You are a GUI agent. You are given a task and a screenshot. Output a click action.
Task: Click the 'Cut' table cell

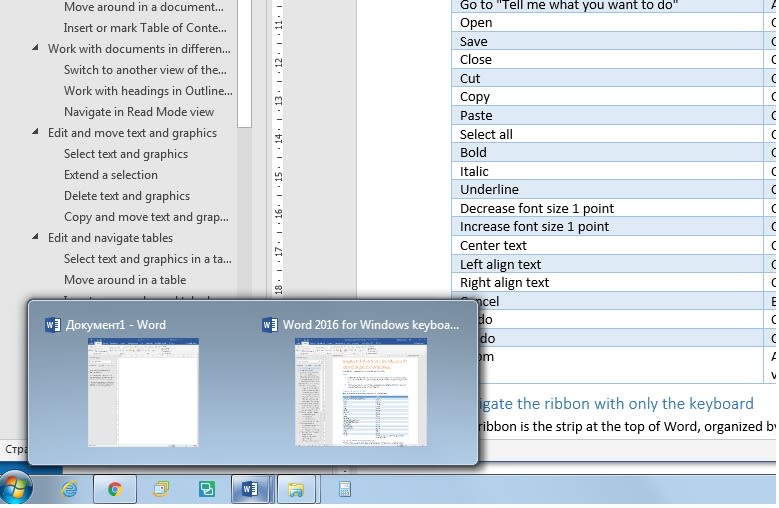pyautogui.click(x=607, y=78)
